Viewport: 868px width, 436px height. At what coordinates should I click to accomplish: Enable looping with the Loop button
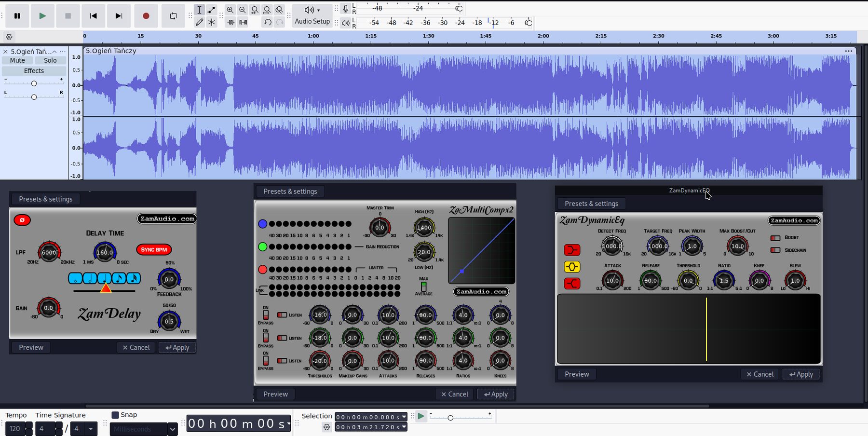click(x=173, y=16)
